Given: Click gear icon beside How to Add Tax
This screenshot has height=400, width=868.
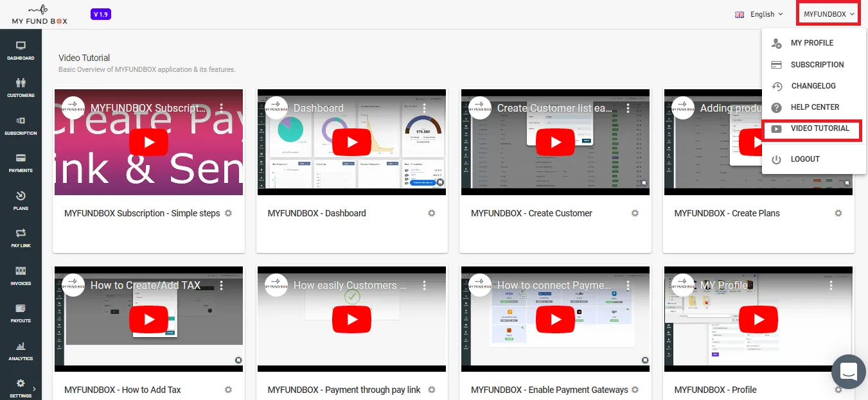Looking at the screenshot, I should click(x=228, y=390).
